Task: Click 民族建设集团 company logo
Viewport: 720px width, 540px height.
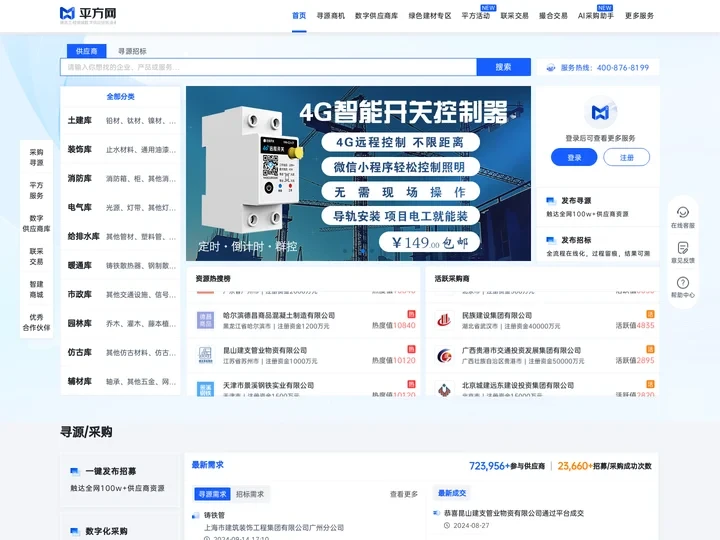Action: (x=444, y=320)
